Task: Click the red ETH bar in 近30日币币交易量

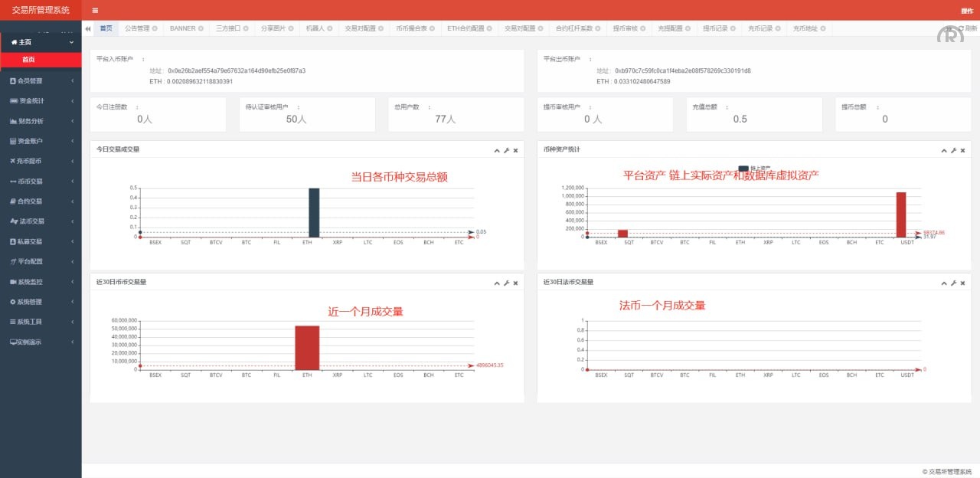Action: point(307,348)
